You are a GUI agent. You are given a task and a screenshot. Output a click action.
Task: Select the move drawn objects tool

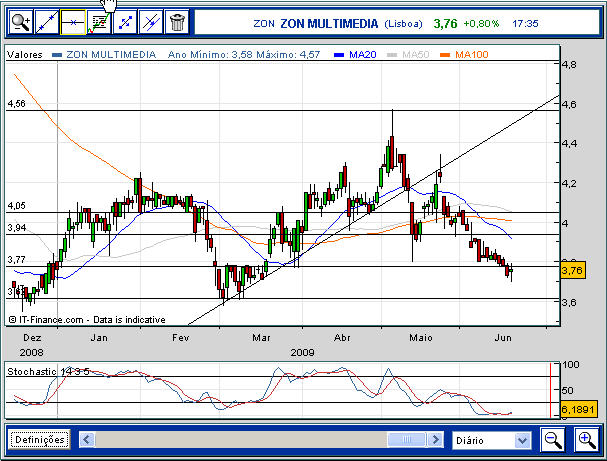pyautogui.click(x=125, y=22)
